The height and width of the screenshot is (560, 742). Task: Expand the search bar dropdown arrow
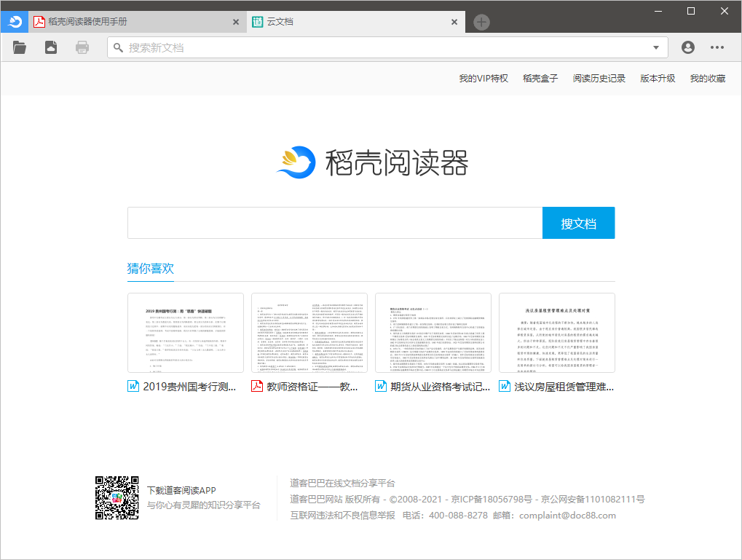click(x=656, y=48)
